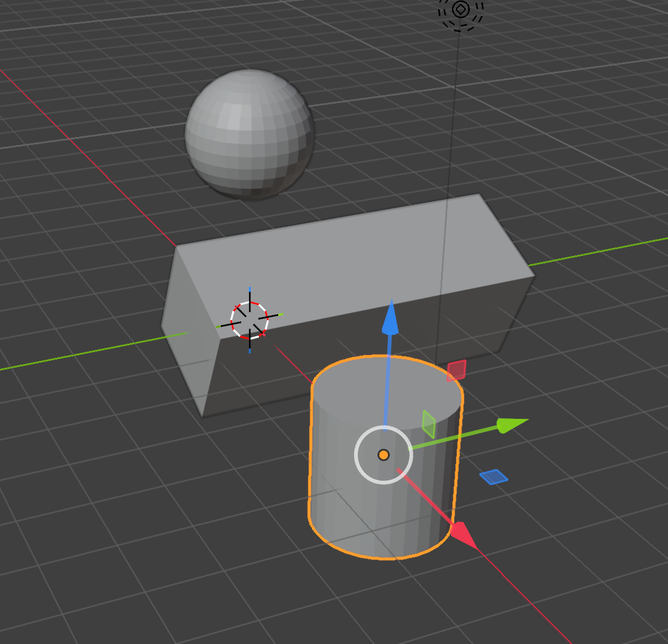Viewport: 668px width, 644px height.
Task: Click the white free-move circle of the gizmo
Action: 384,455
